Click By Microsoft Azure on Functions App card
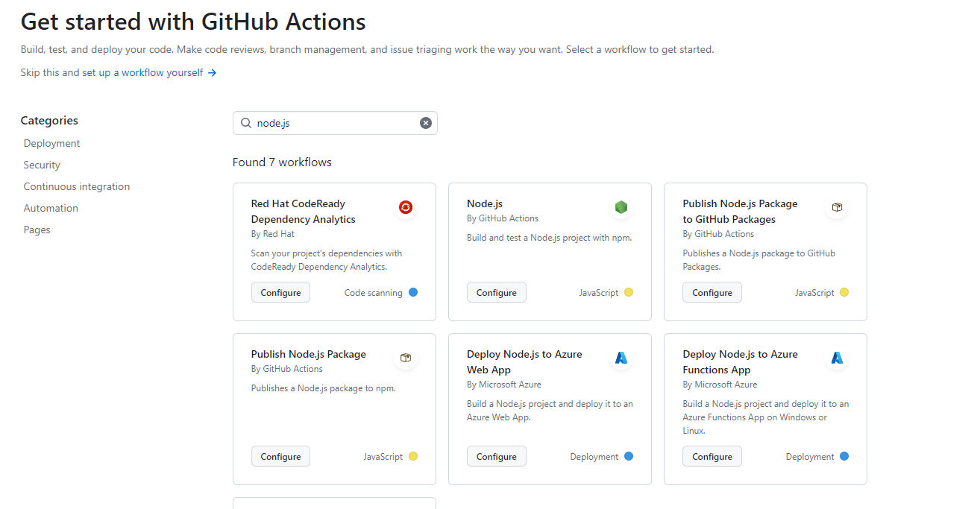Image resolution: width=980 pixels, height=509 pixels. [720, 385]
